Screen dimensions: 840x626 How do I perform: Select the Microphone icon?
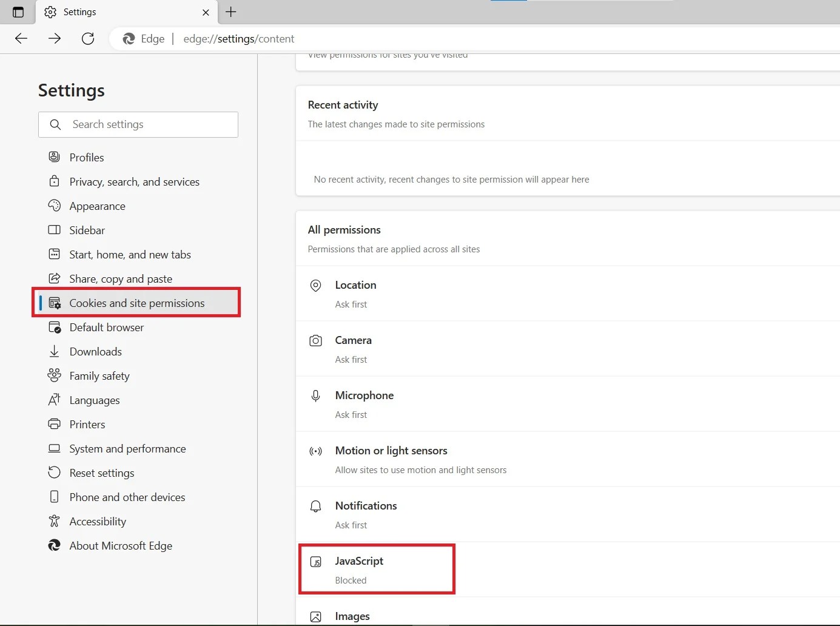coord(315,395)
